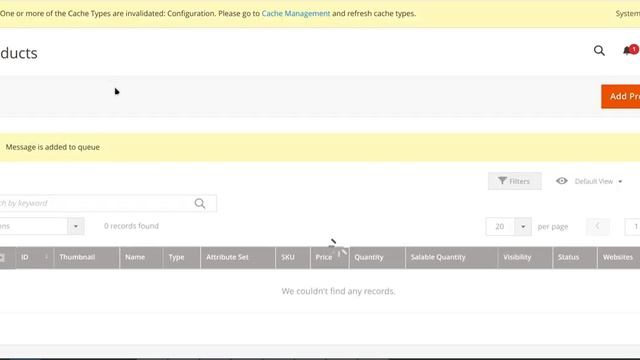
Task: Click Salable Quantity column header
Action: click(x=451, y=258)
